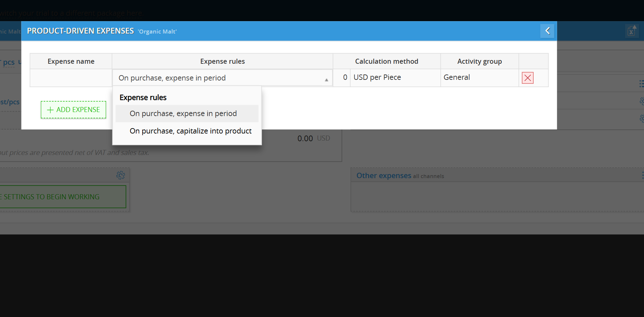Viewport: 644px width, 317px height.
Task: Open the General activity group dropdown
Action: [x=479, y=77]
